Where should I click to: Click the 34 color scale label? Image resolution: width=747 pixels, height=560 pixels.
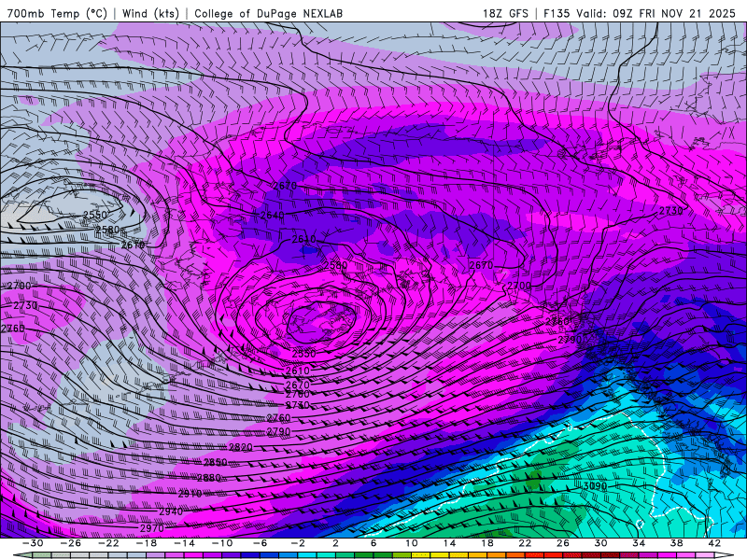pos(639,543)
